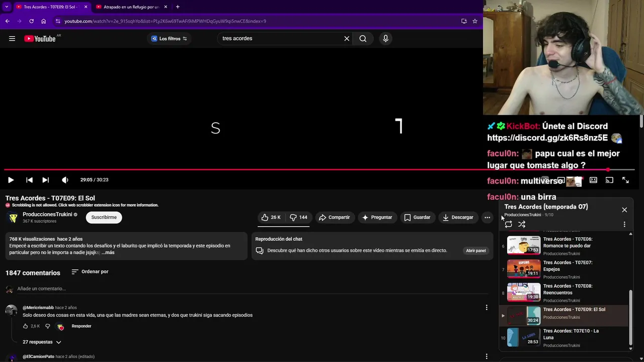
Task: Reload the current page
Action: [31, 21]
